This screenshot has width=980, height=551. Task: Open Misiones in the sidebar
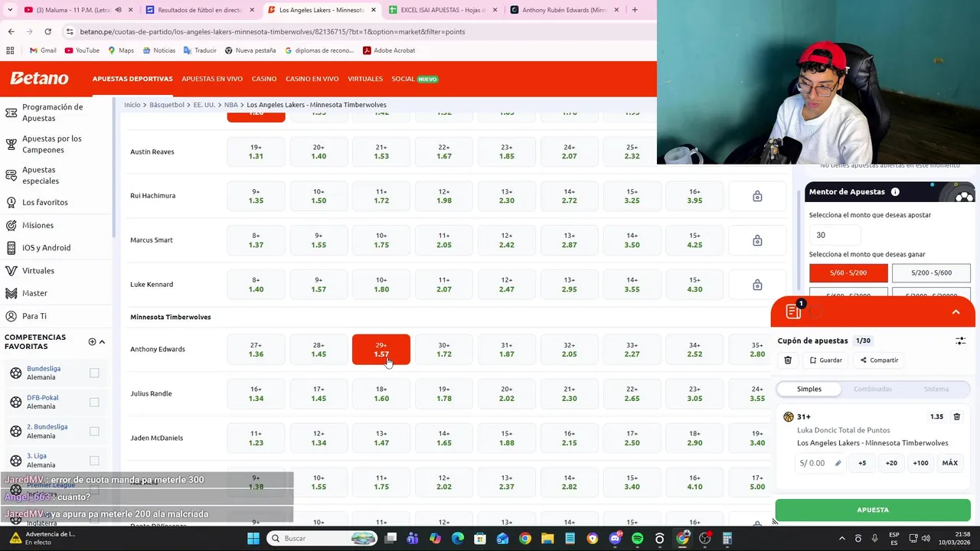[38, 225]
